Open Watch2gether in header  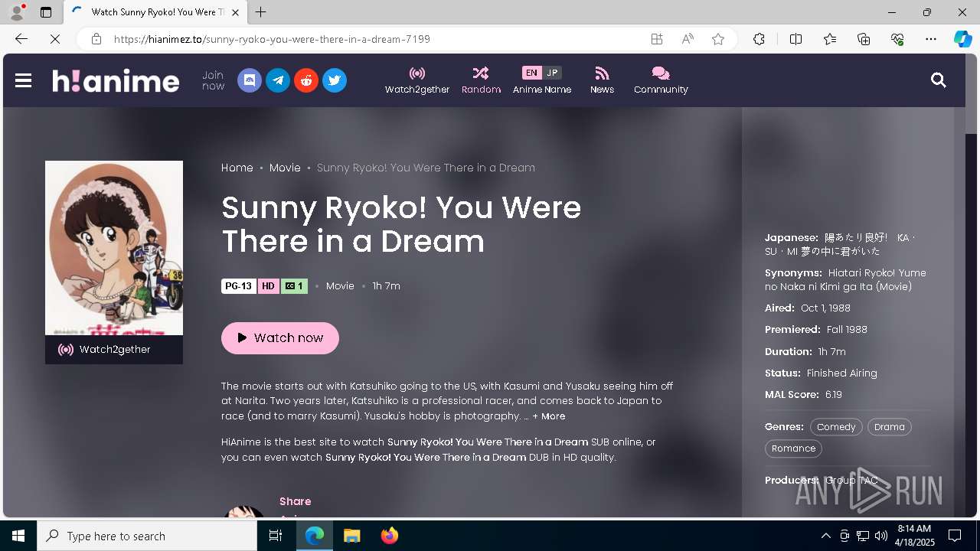click(417, 80)
